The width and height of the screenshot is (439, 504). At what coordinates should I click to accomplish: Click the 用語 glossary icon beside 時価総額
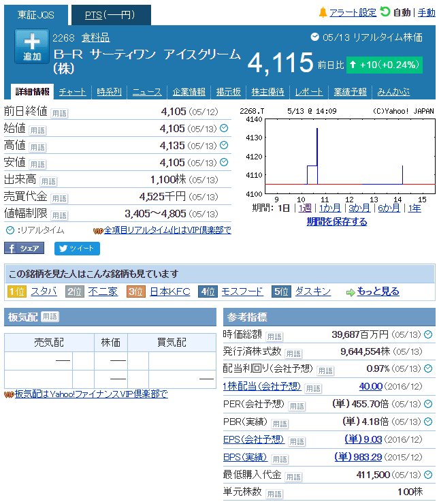[274, 337]
